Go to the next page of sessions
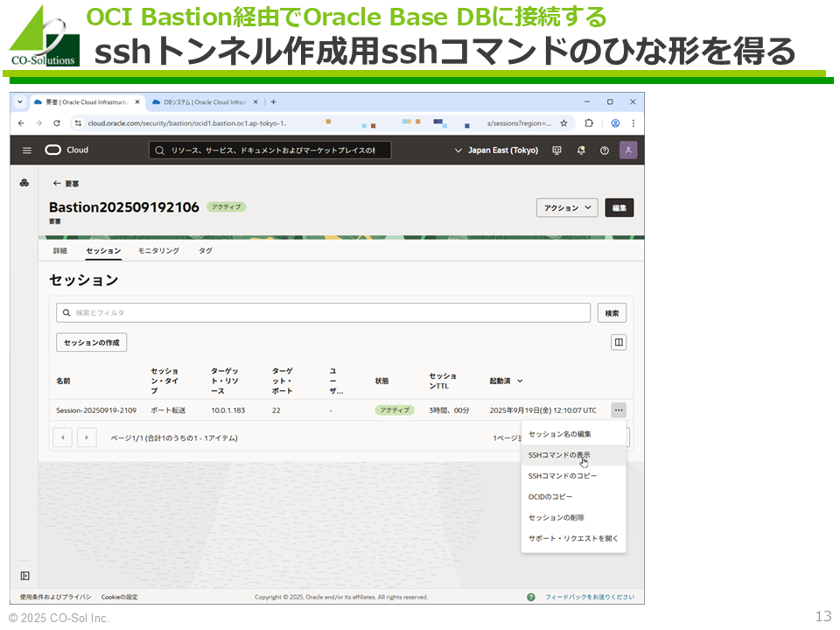The image size is (840, 630). pyautogui.click(x=87, y=437)
